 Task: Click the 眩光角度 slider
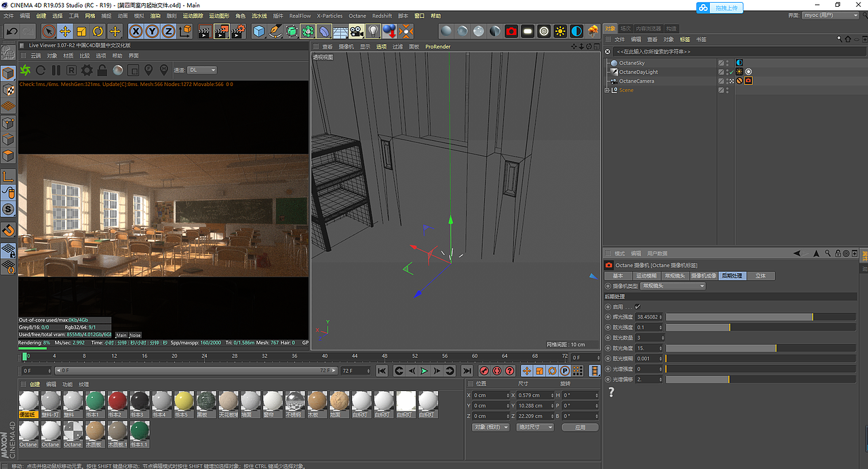(x=761, y=348)
